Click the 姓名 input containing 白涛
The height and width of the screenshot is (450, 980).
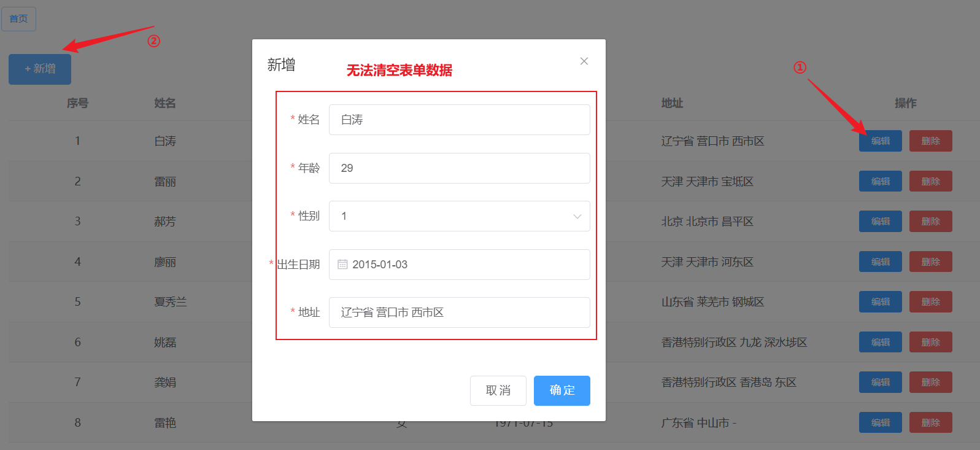[459, 120]
